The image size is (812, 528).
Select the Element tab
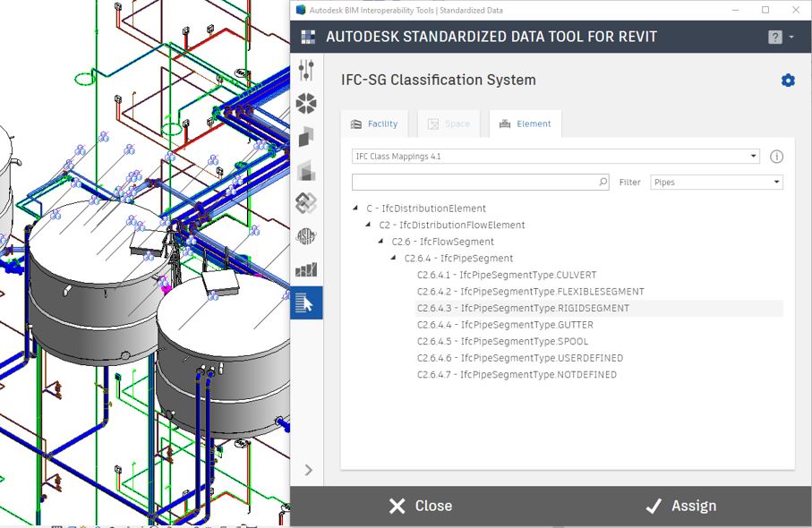coord(525,124)
